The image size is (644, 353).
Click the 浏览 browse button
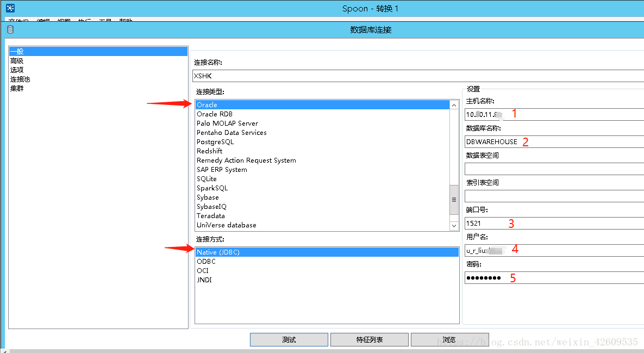(x=450, y=340)
